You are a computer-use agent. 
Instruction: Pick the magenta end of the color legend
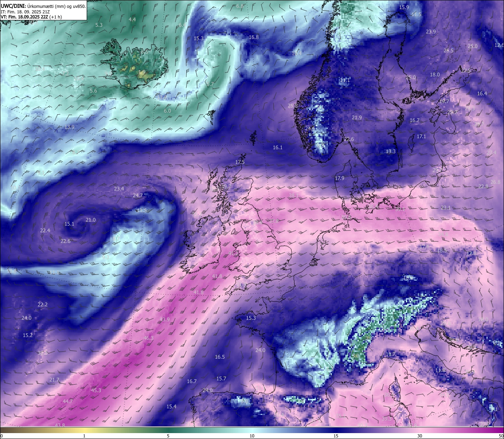coord(492,430)
